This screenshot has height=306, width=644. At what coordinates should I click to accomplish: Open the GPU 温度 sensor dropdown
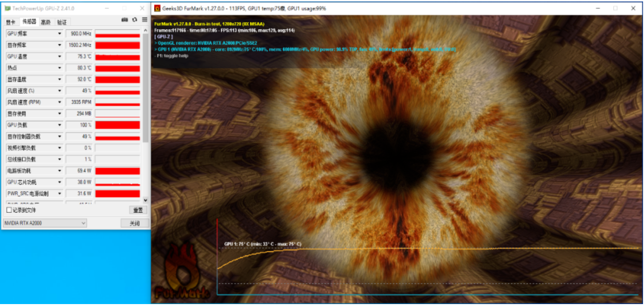(60, 56)
